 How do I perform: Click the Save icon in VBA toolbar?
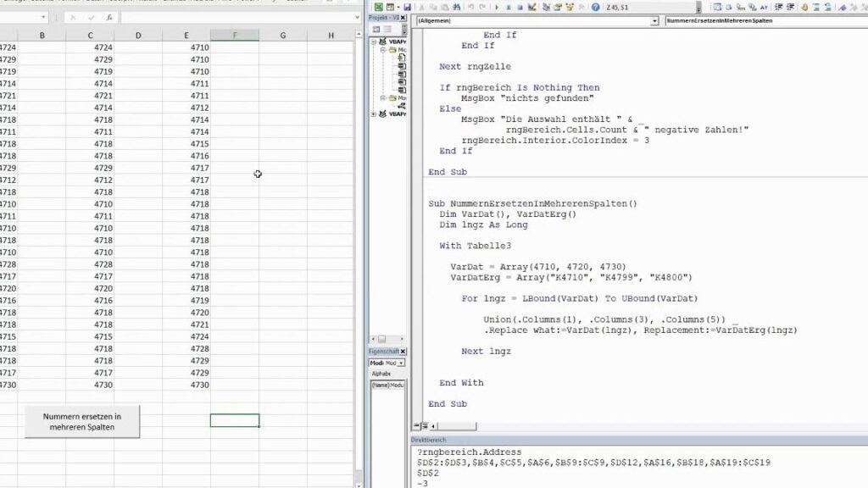click(x=408, y=7)
